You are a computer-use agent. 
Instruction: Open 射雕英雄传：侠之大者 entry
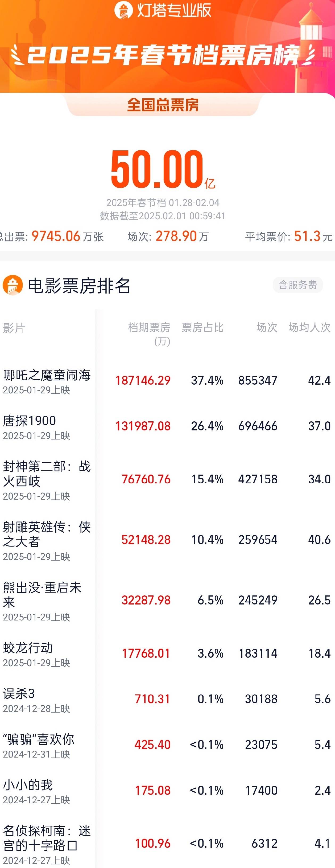coord(167,540)
